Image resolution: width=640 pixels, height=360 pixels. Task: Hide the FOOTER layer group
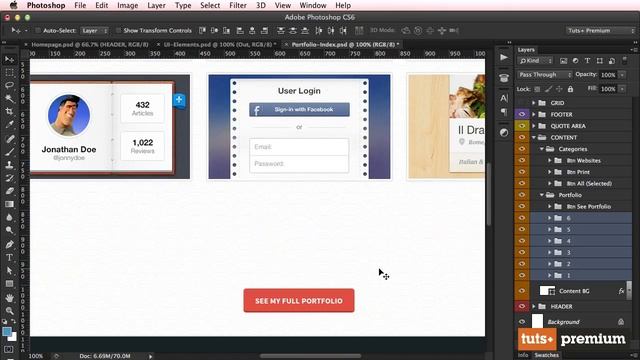coord(522,115)
